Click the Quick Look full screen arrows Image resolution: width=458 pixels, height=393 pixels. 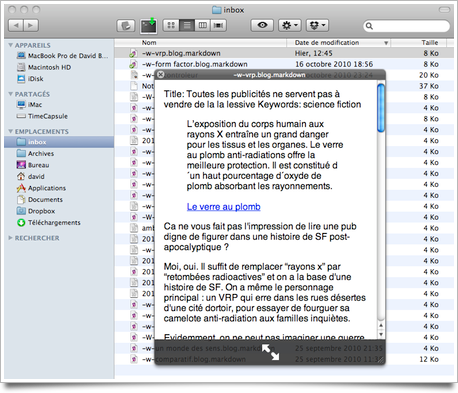(270, 352)
